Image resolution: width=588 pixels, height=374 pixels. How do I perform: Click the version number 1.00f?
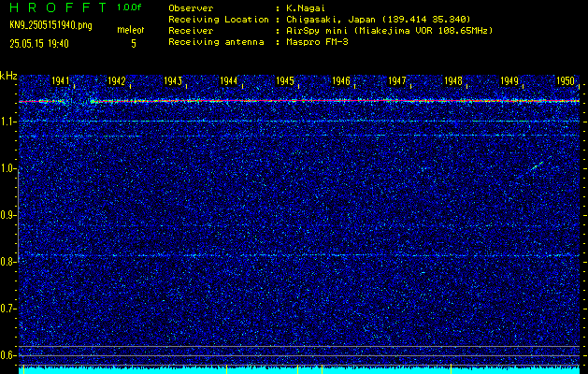pos(129,7)
